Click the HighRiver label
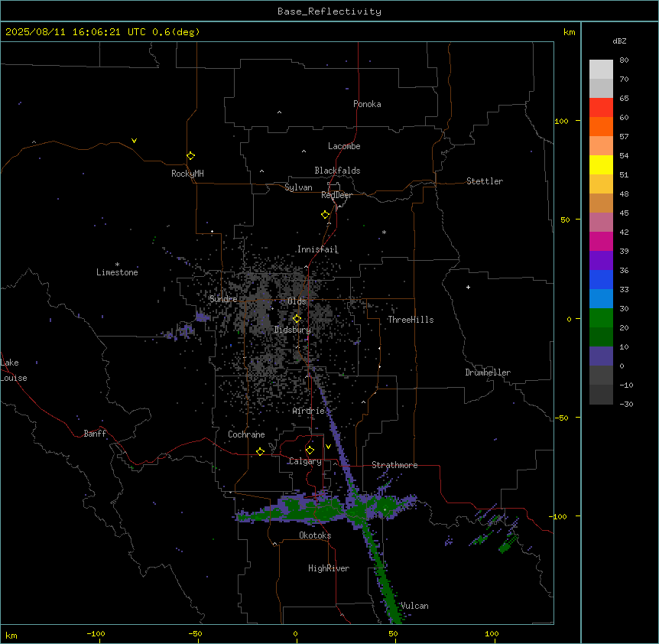Screen dimensions: 659x644 click(x=329, y=568)
